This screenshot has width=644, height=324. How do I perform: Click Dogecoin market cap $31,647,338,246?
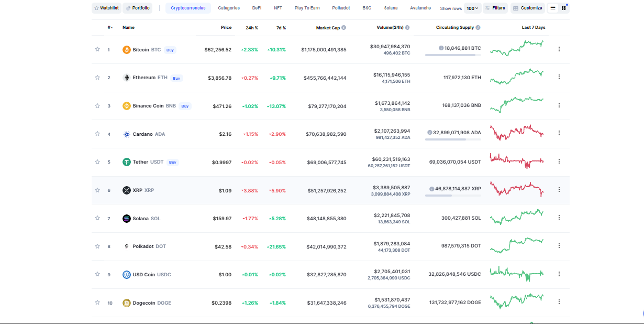(326, 303)
